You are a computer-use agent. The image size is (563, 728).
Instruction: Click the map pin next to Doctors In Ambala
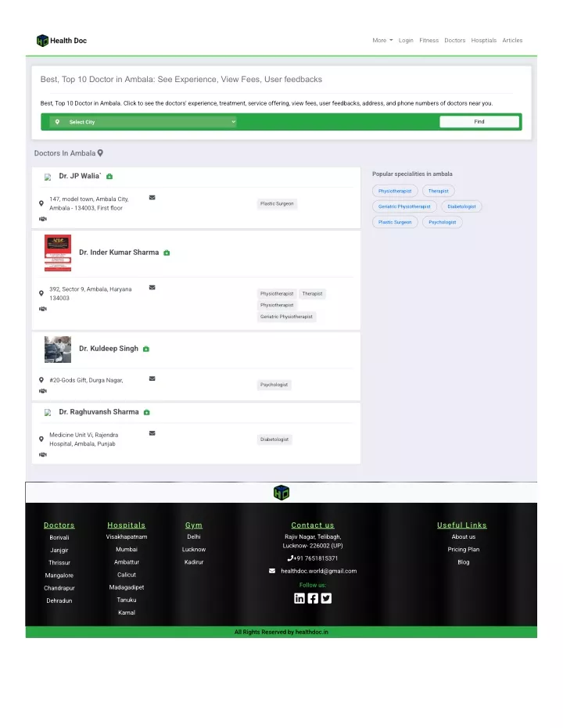(x=100, y=153)
